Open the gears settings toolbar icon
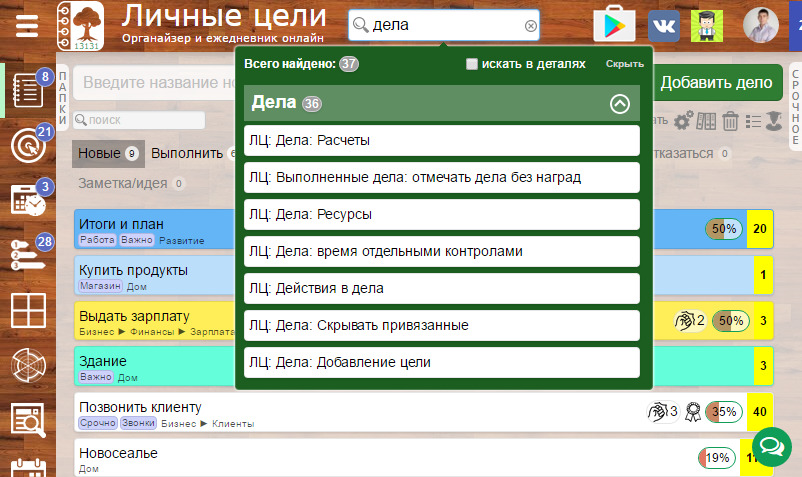This screenshot has height=477, width=802. [x=683, y=121]
